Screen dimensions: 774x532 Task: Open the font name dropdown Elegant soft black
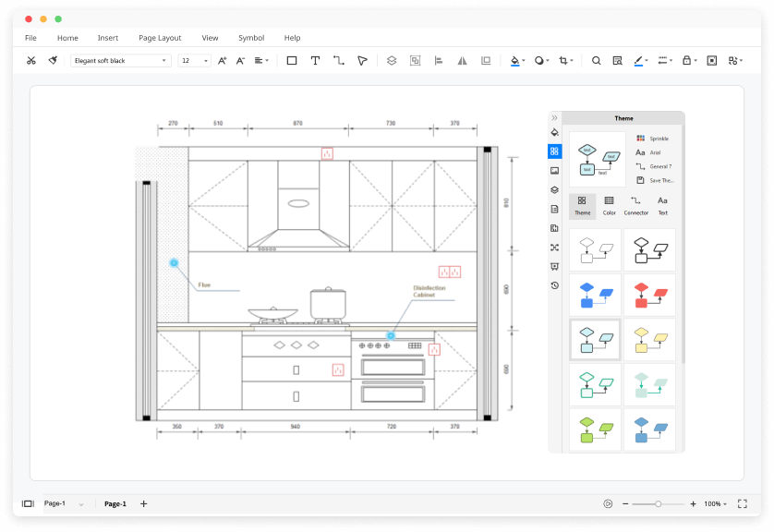pos(121,61)
